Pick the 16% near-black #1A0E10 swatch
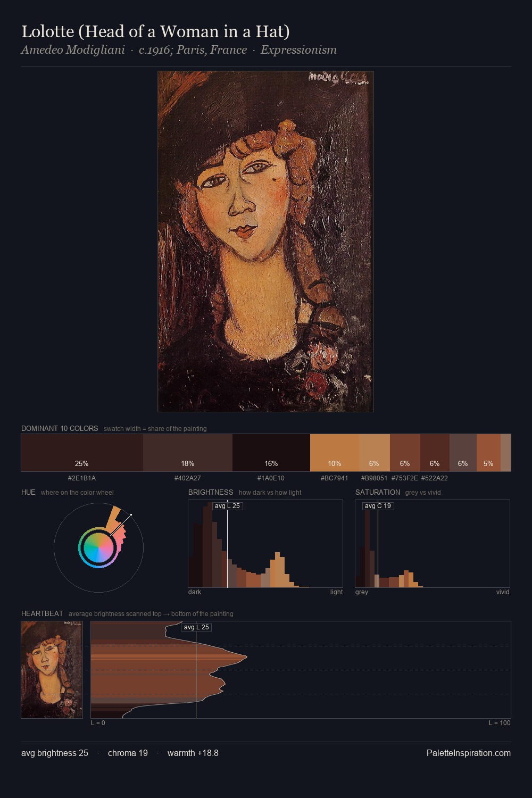 pyautogui.click(x=271, y=453)
